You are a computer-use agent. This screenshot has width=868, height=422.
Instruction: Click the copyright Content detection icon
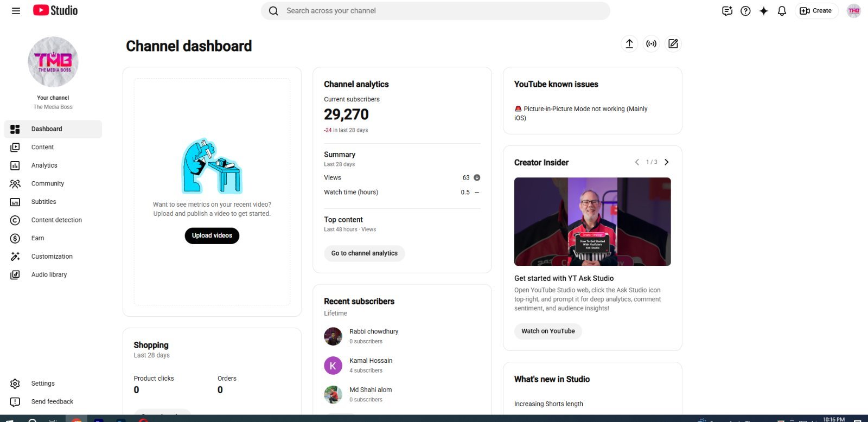coord(15,220)
